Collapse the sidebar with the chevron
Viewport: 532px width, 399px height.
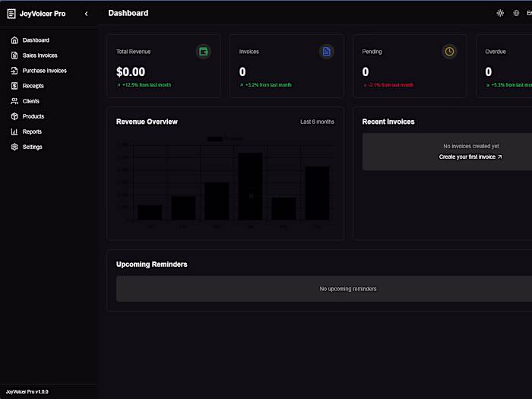(86, 14)
